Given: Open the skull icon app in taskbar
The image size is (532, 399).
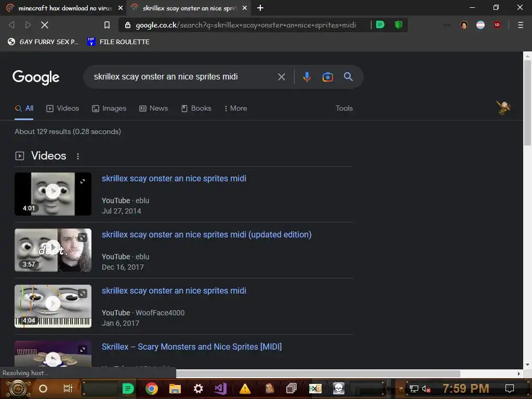Looking at the screenshot, I should pos(338,389).
